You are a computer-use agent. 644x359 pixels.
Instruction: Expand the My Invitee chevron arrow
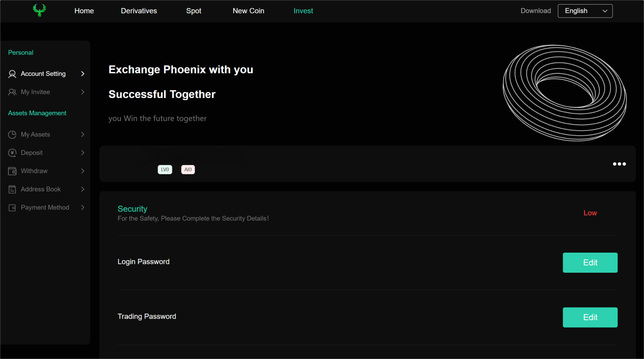coord(83,92)
